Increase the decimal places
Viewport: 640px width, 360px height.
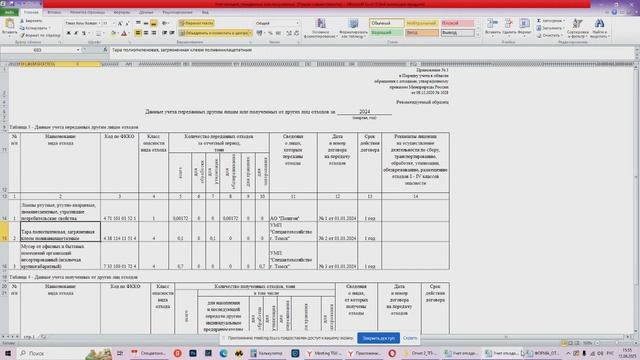[x=289, y=33]
